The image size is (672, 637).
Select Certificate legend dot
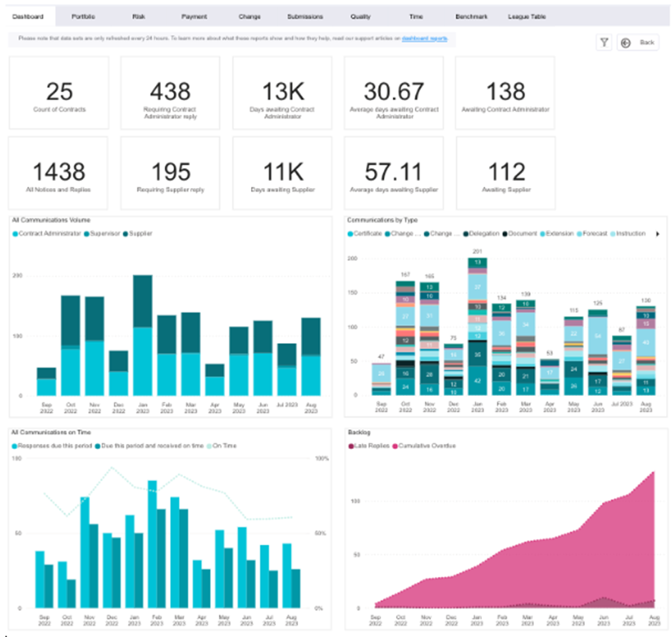350,234
